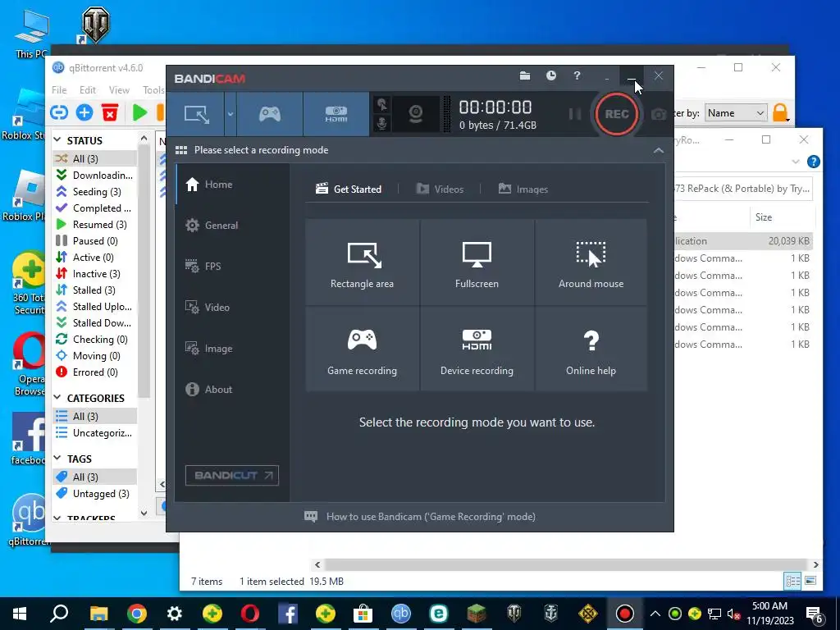This screenshot has height=630, width=840.
Task: Click the BANDICUT button
Action: [x=232, y=476]
